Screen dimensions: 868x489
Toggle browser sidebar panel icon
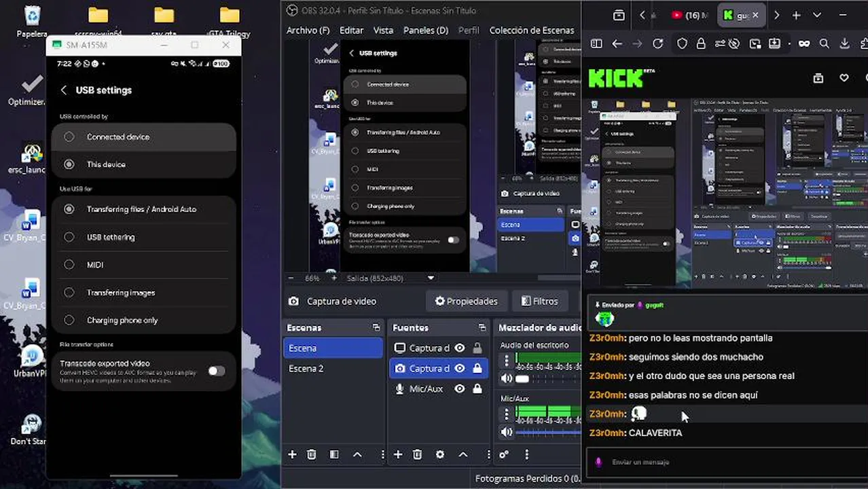point(596,43)
